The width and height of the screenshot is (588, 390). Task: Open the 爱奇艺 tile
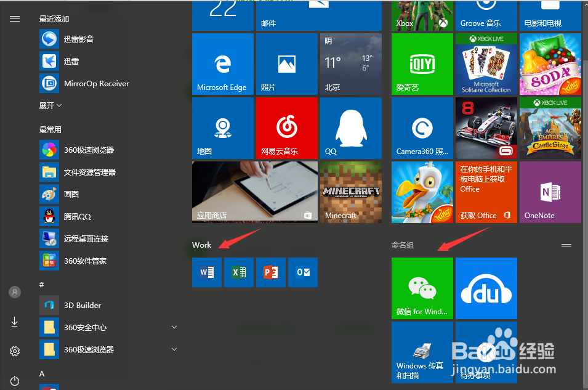[422, 64]
